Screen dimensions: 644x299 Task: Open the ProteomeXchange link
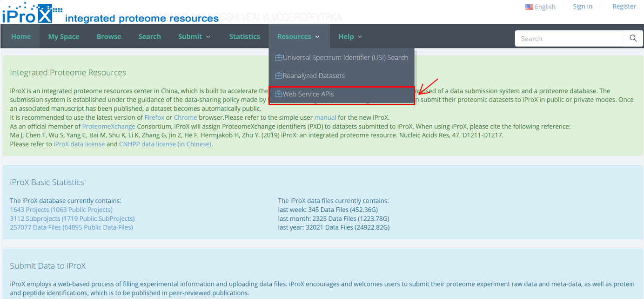(108, 127)
